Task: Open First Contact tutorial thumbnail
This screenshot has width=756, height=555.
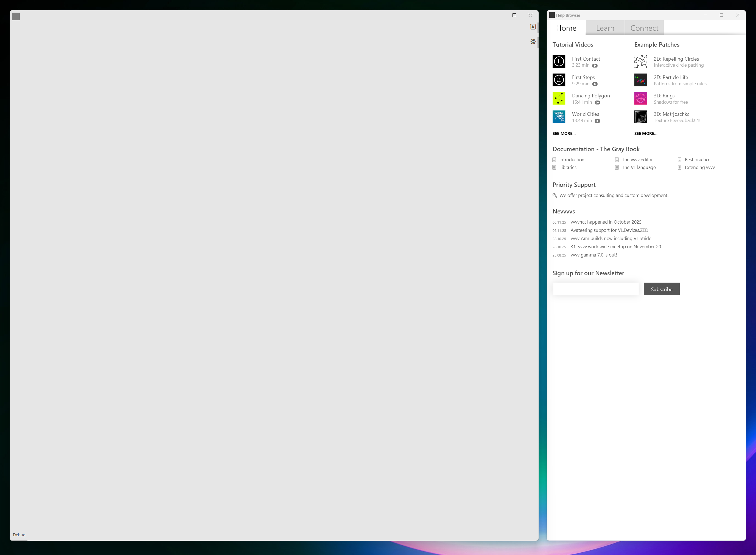Action: tap(559, 61)
